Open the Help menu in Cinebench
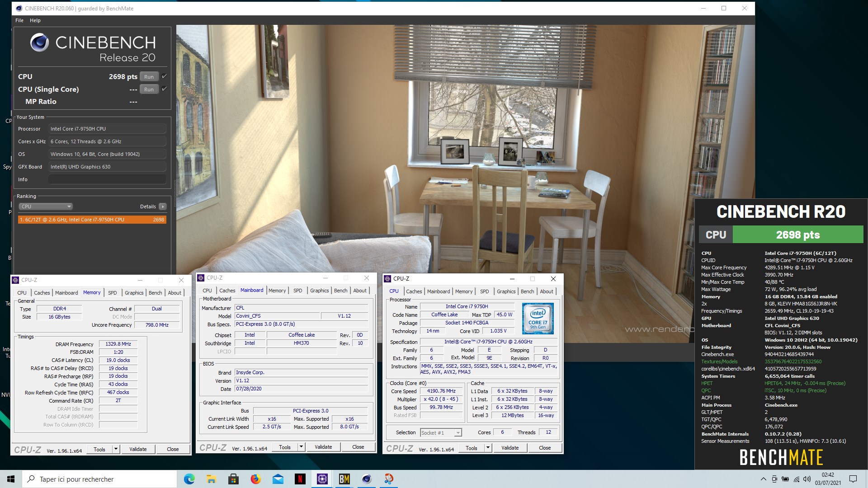Image resolution: width=868 pixels, height=488 pixels. coord(35,20)
